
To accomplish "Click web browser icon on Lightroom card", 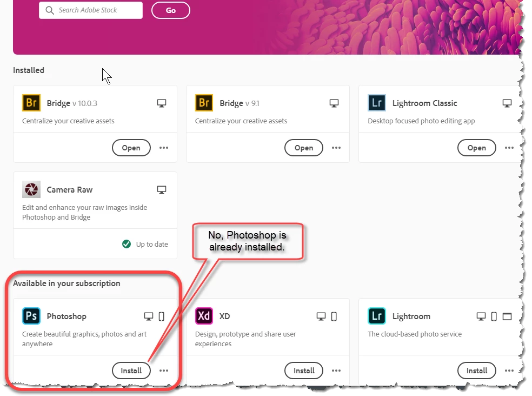I will 507,316.
